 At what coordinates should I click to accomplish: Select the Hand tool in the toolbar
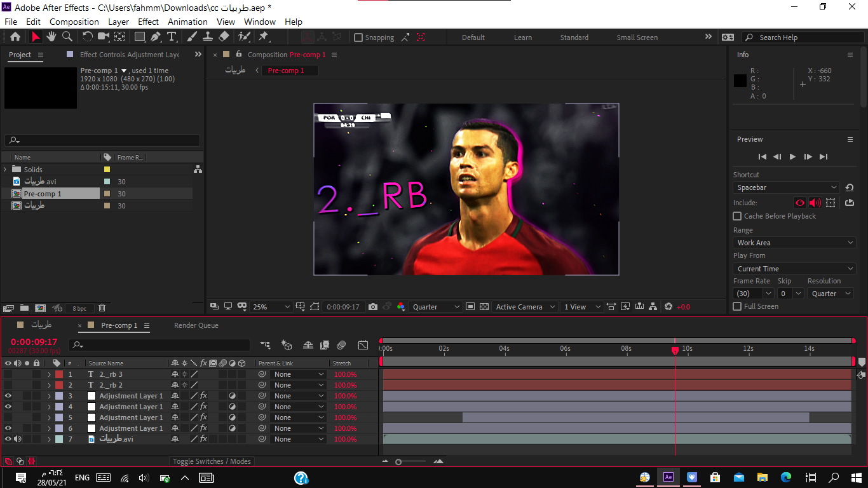click(51, 37)
